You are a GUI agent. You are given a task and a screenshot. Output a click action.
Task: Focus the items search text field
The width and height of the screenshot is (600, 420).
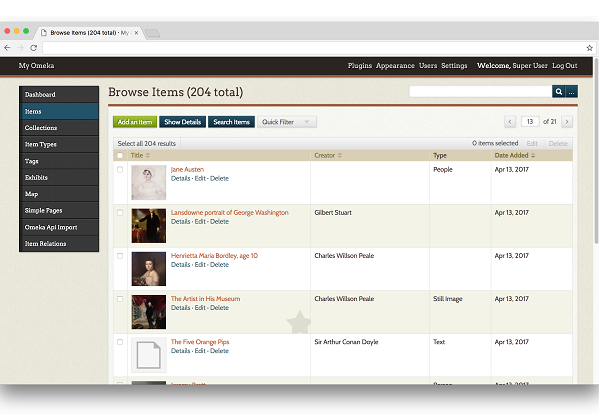tap(481, 92)
